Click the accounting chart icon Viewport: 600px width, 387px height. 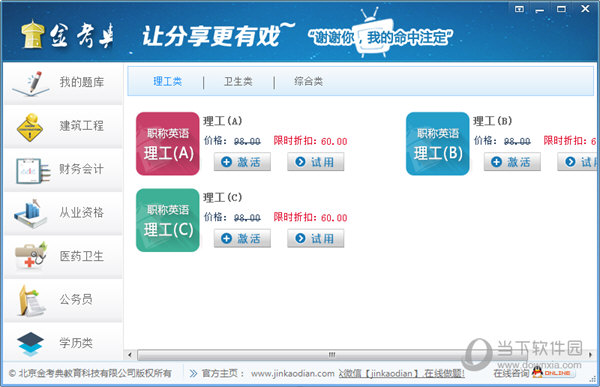pyautogui.click(x=33, y=171)
